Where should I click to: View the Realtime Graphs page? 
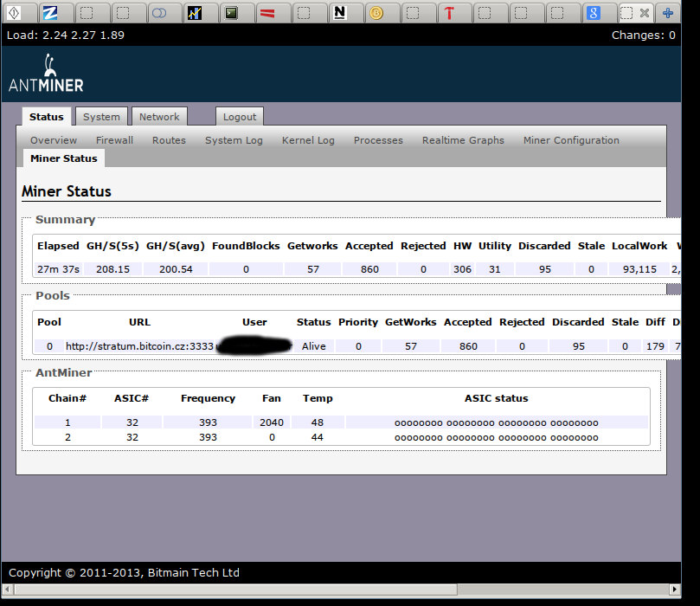(463, 140)
